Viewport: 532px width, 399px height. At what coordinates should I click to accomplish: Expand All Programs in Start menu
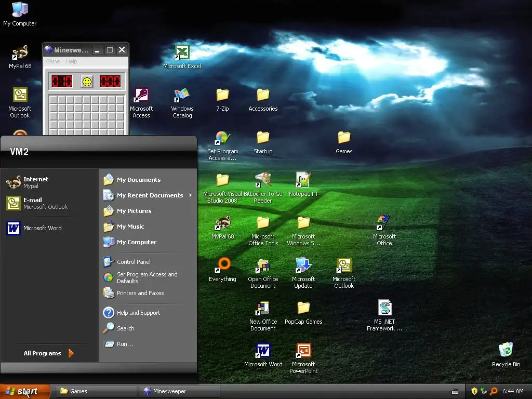click(48, 353)
